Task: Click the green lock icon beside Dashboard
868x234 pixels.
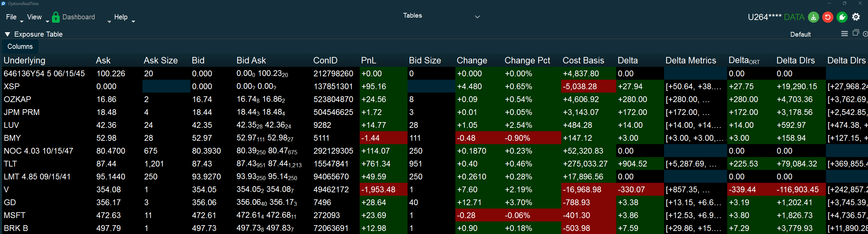Action: point(56,17)
